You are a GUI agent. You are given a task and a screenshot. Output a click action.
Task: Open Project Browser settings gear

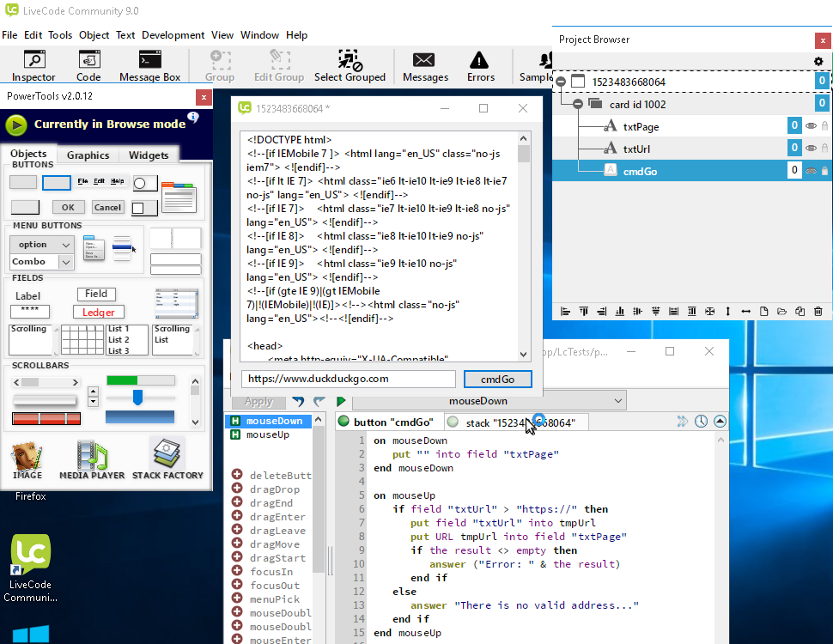tap(818, 62)
